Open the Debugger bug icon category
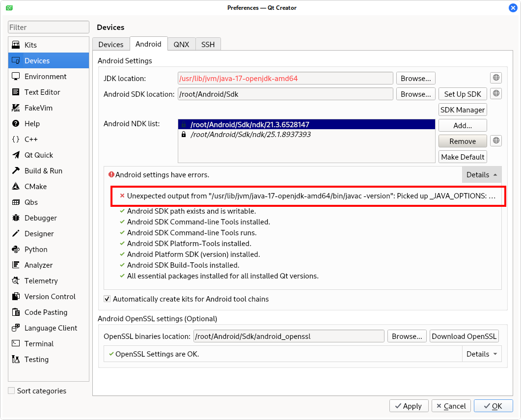521x420 pixels. coord(16,218)
